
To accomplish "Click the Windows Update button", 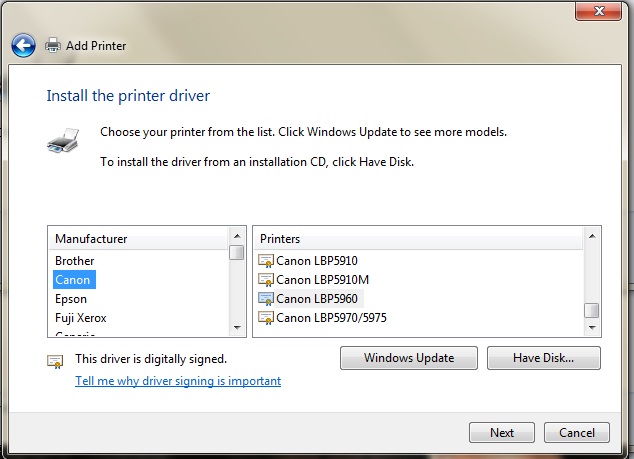I will click(409, 358).
